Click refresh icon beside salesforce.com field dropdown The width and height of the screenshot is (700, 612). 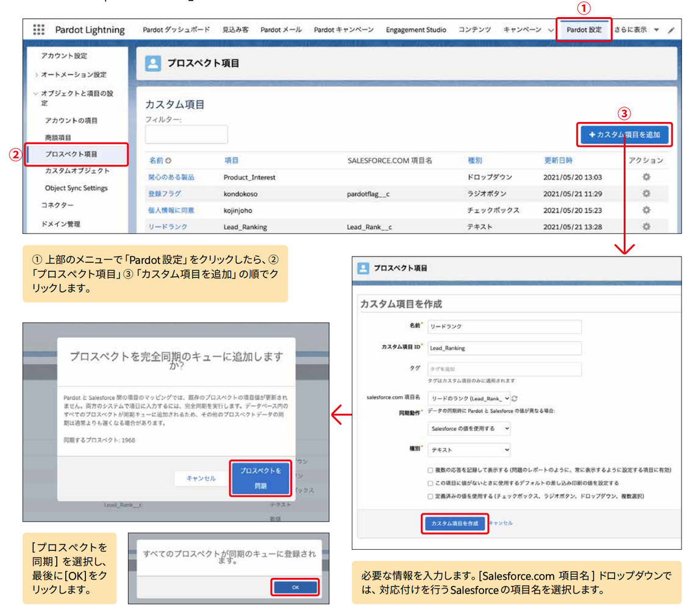[515, 398]
